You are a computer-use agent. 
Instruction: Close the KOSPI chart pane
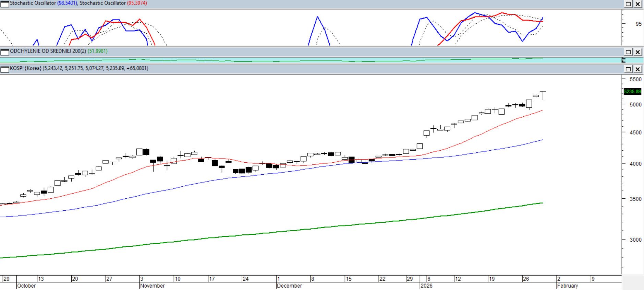(x=637, y=69)
